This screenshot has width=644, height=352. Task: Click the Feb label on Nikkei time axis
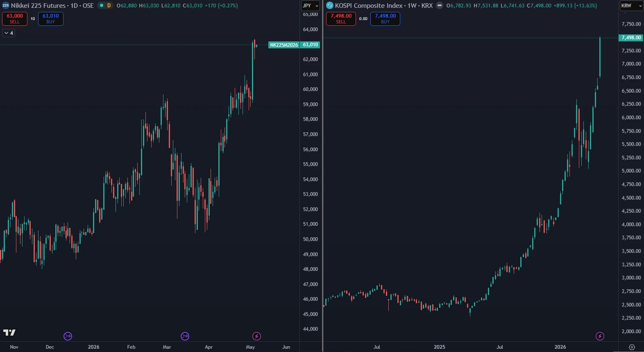(131, 347)
